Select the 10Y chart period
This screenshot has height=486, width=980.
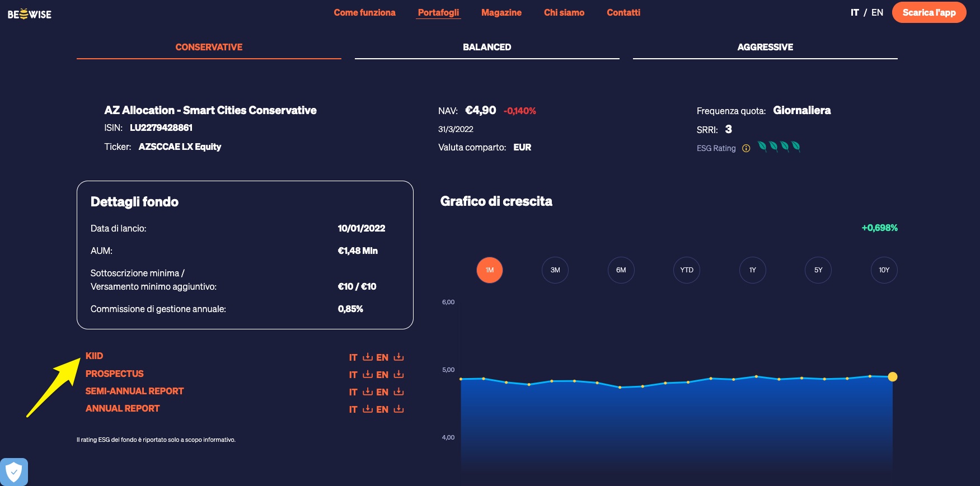pyautogui.click(x=884, y=270)
